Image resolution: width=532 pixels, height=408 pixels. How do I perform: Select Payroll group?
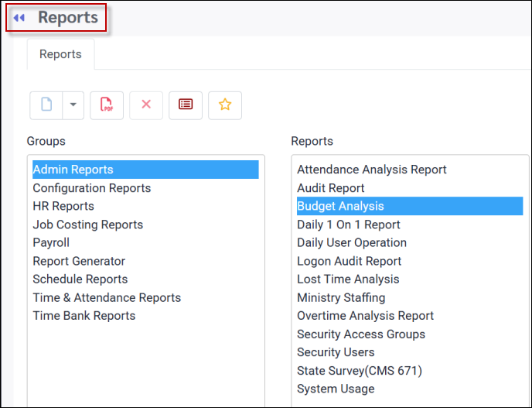coord(145,242)
